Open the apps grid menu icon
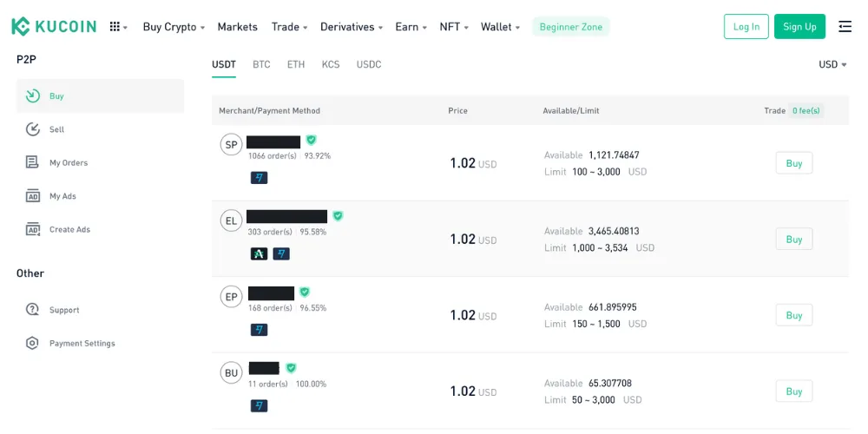 click(115, 27)
